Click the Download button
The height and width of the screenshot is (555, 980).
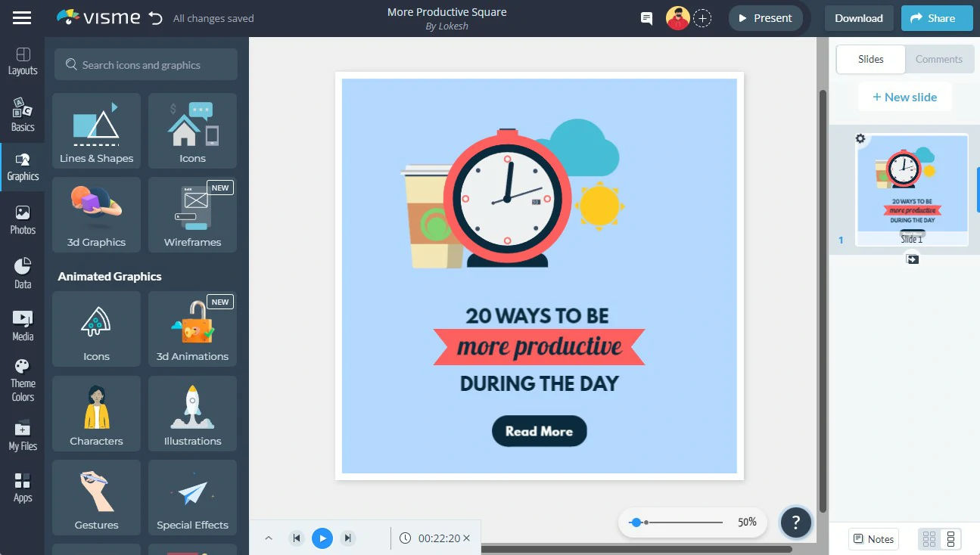coord(858,18)
